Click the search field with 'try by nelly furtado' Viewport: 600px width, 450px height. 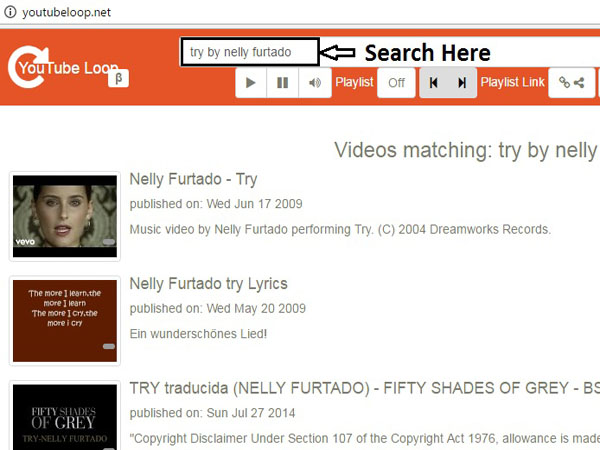click(250, 52)
